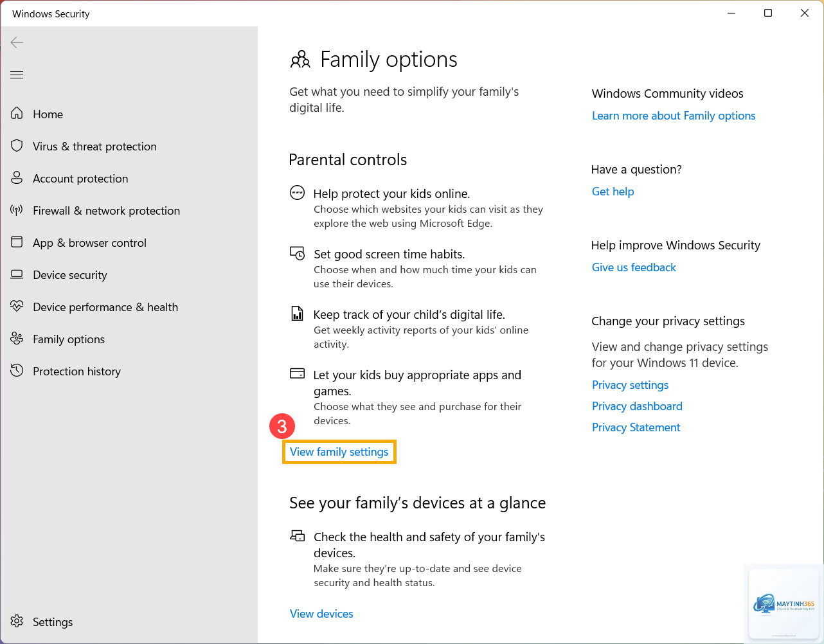Click the web protection globe icon
Image resolution: width=824 pixels, height=644 pixels.
297,193
